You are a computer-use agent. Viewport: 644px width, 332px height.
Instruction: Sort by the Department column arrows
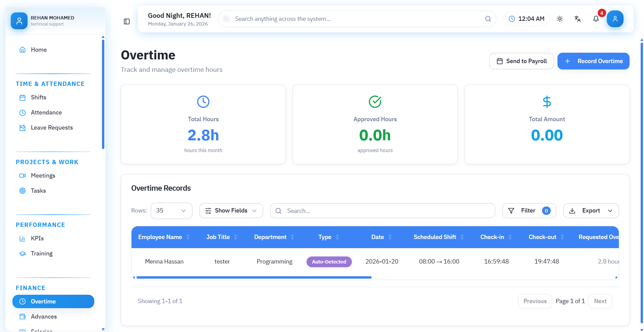292,237
